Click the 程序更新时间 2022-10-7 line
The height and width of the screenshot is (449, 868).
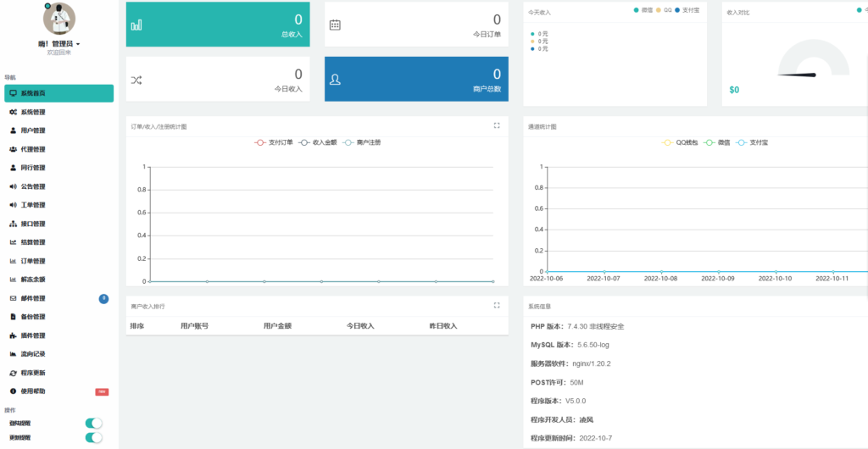(571, 439)
